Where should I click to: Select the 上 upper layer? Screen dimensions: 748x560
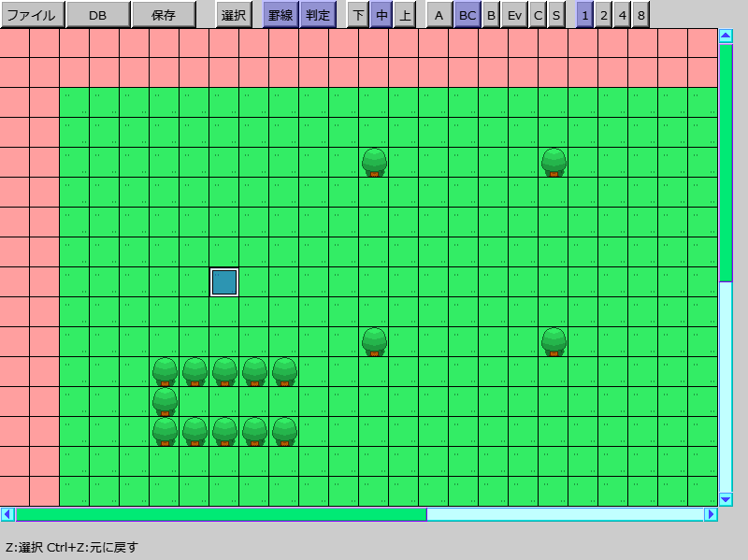(x=405, y=15)
